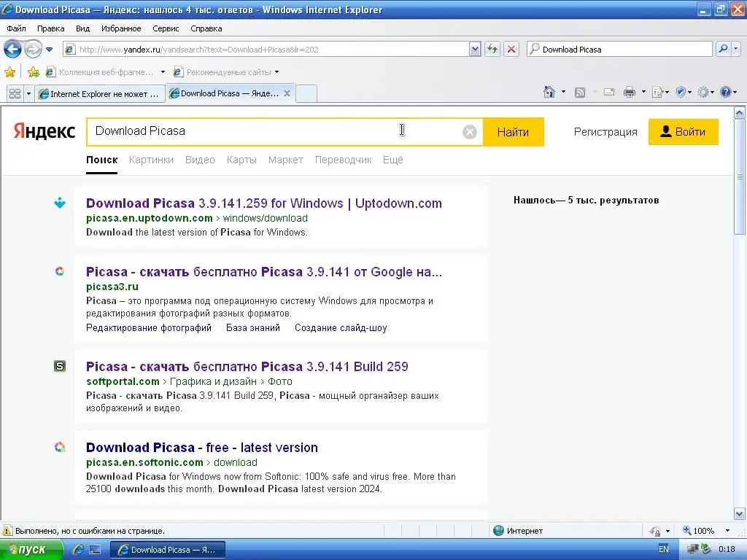747x560 pixels.
Task: Switch to Internet Explorer не может tab
Action: pyautogui.click(x=99, y=94)
